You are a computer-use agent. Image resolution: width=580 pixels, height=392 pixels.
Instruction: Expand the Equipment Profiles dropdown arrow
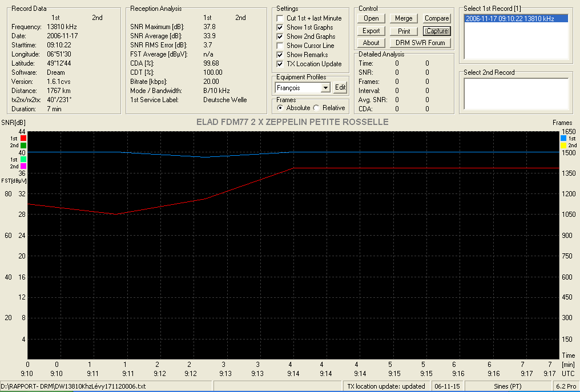tap(325, 88)
